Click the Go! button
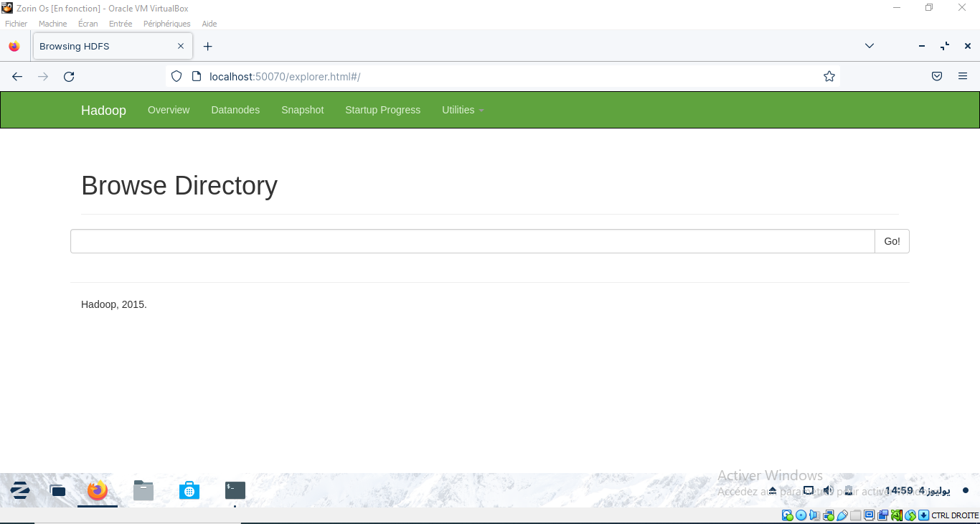 tap(891, 241)
